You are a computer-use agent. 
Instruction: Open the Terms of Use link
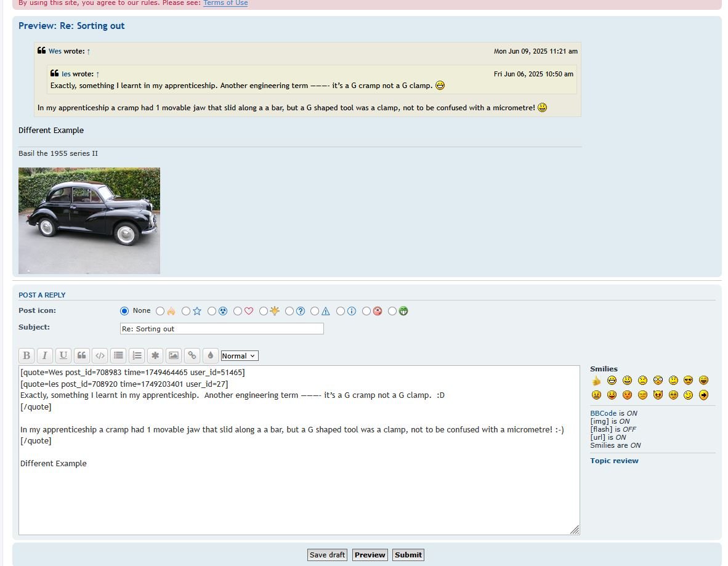coord(225,3)
